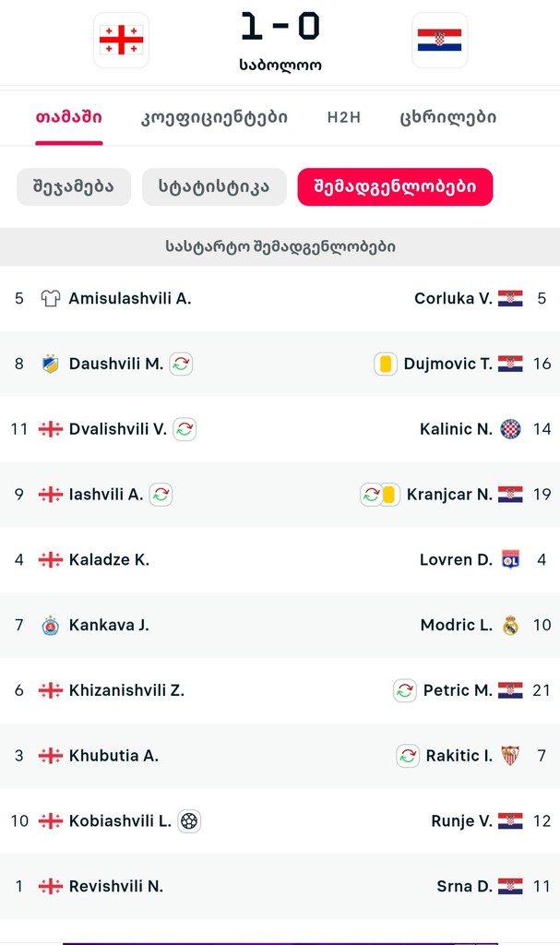The image size is (560, 945).
Task: Click Daushvili's club badge icon
Action: pyautogui.click(x=51, y=364)
